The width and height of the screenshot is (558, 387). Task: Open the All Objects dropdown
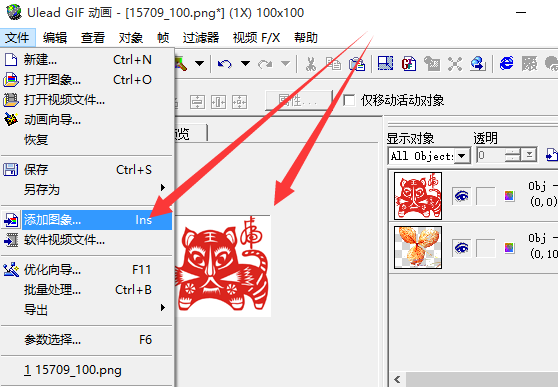point(429,156)
